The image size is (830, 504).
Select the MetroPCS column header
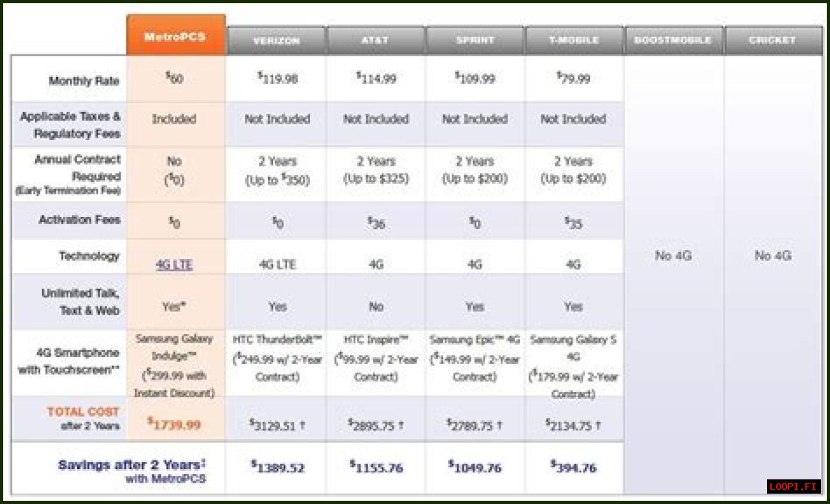coord(176,35)
